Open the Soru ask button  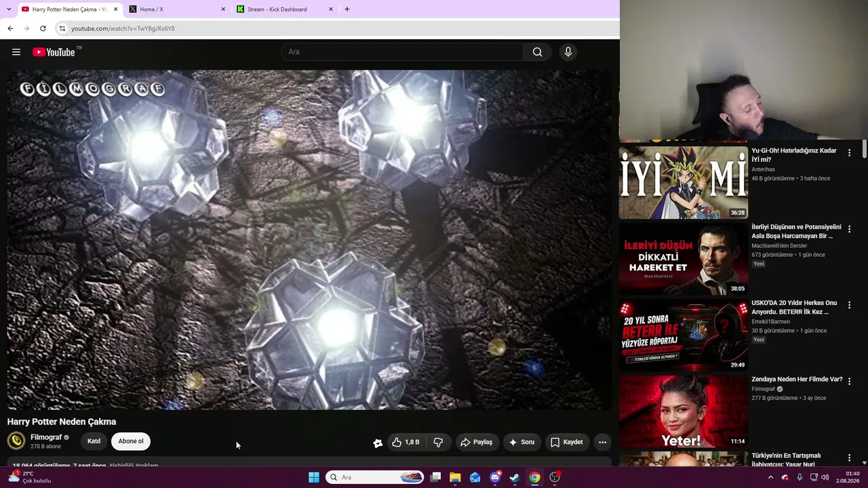(521, 442)
